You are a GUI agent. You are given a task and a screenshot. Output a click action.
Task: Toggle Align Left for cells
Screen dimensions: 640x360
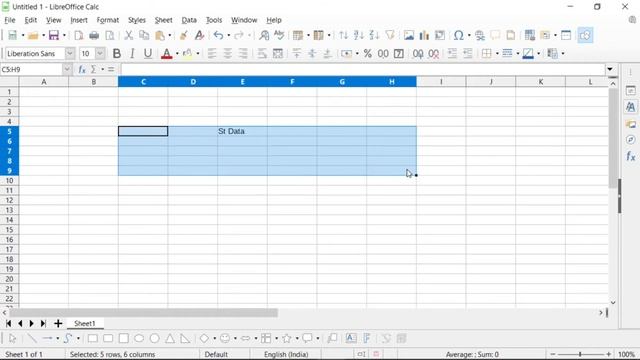click(212, 53)
